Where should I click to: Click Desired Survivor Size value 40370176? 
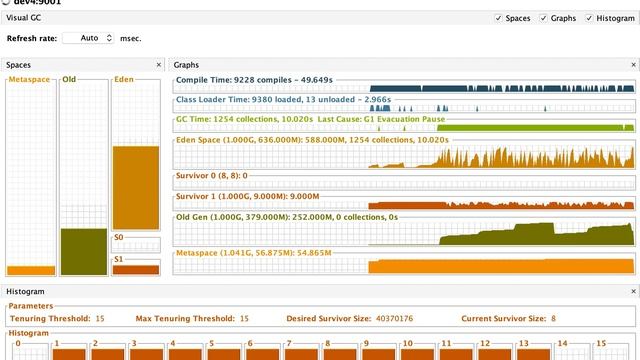click(394, 318)
